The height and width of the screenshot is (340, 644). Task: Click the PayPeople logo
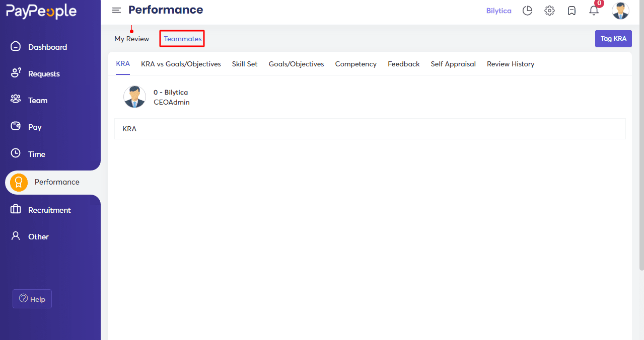pyautogui.click(x=41, y=11)
